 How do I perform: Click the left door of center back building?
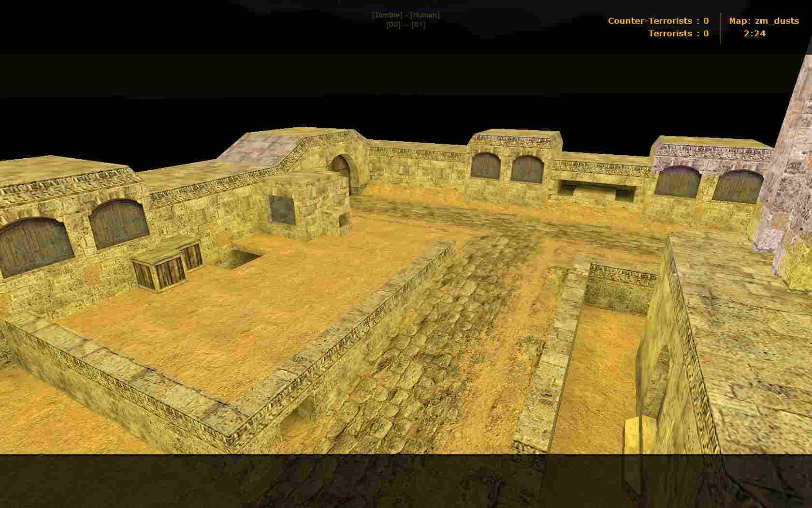tap(485, 166)
